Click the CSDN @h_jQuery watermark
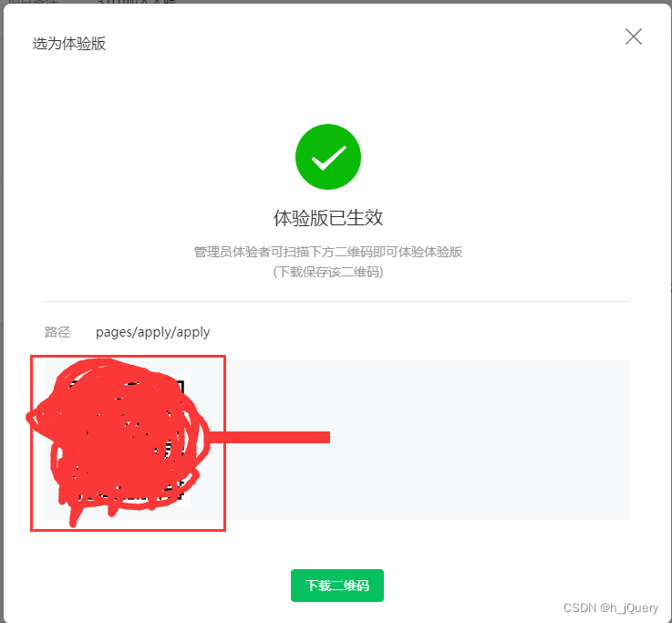672x623 pixels. (611, 607)
